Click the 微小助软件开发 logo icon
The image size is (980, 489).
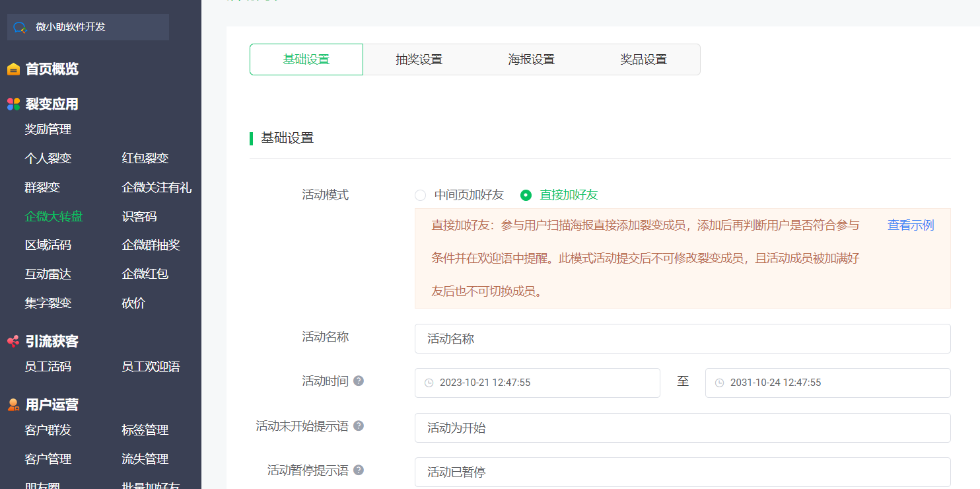coord(20,27)
